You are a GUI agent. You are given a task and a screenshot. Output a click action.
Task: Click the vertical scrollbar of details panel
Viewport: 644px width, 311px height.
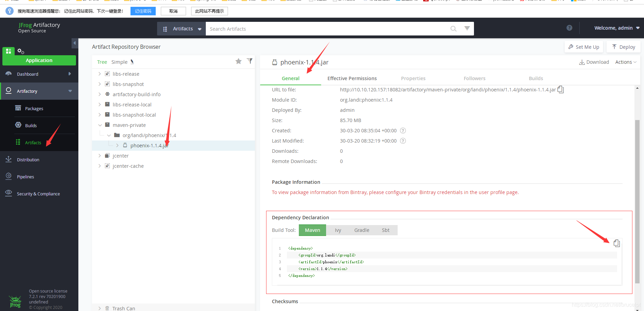[x=637, y=202]
